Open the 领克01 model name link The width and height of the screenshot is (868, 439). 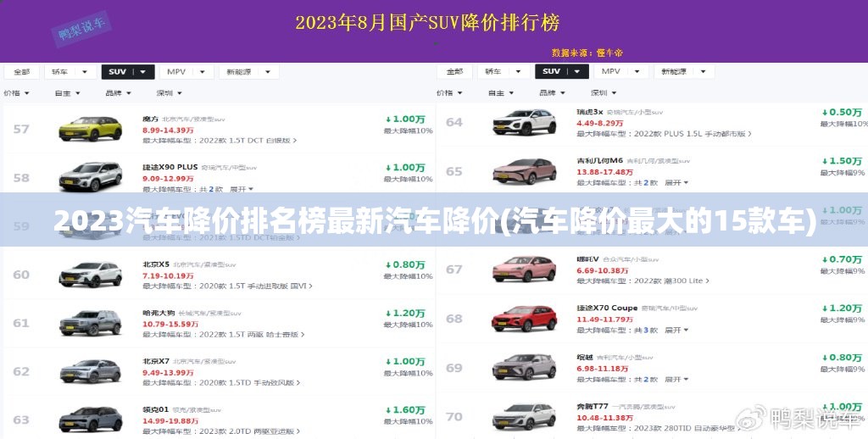[x=156, y=409]
